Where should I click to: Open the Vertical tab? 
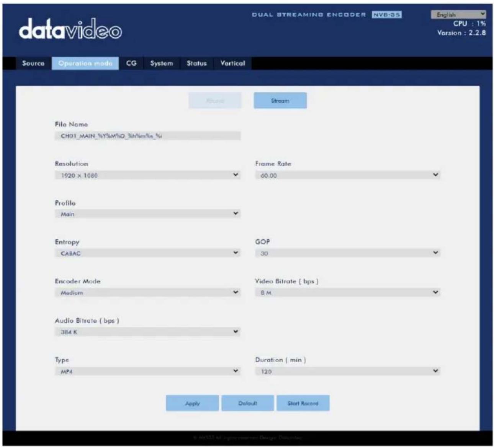[x=232, y=64]
